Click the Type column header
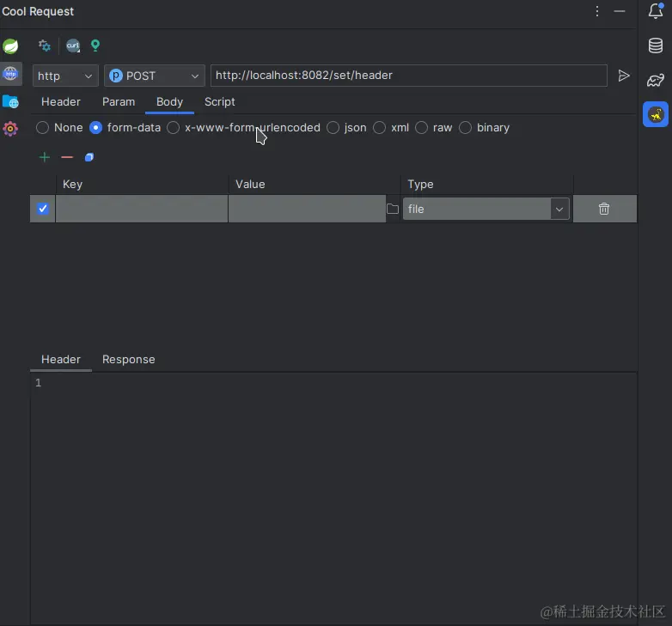672x626 pixels. click(x=487, y=184)
